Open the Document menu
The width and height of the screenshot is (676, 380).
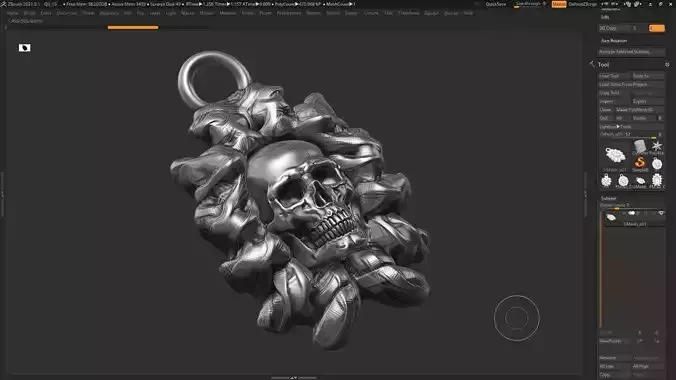67,13
